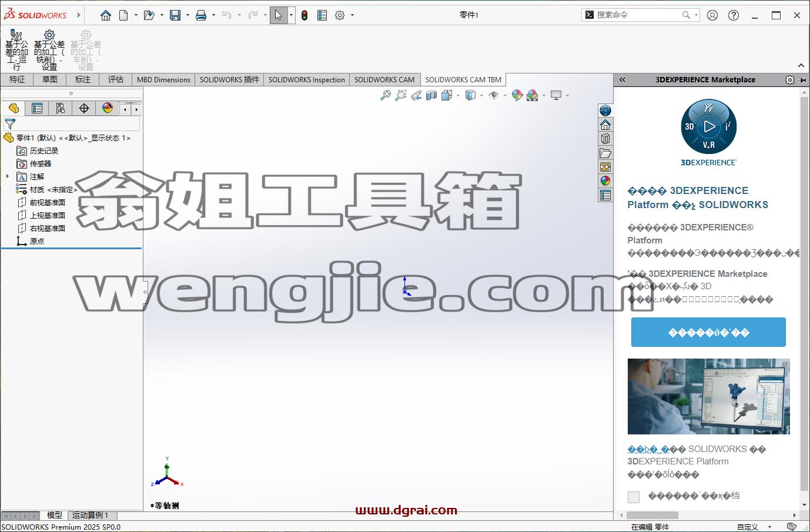The height and width of the screenshot is (532, 810).
Task: Open View Orientation icon
Action: click(x=447, y=95)
